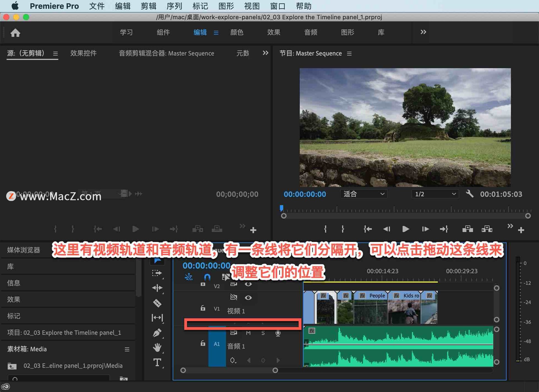
Task: Expand Program Monitor transport overflow chevrons
Action: [x=510, y=226]
